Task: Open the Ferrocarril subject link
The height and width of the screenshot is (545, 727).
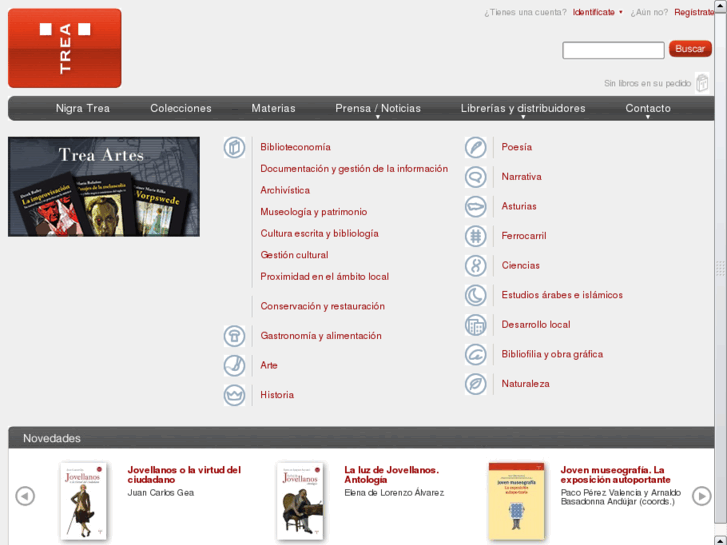Action: click(x=524, y=236)
